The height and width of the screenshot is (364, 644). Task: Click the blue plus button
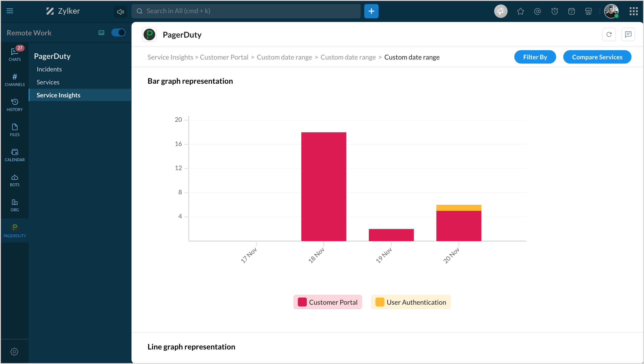click(x=371, y=11)
